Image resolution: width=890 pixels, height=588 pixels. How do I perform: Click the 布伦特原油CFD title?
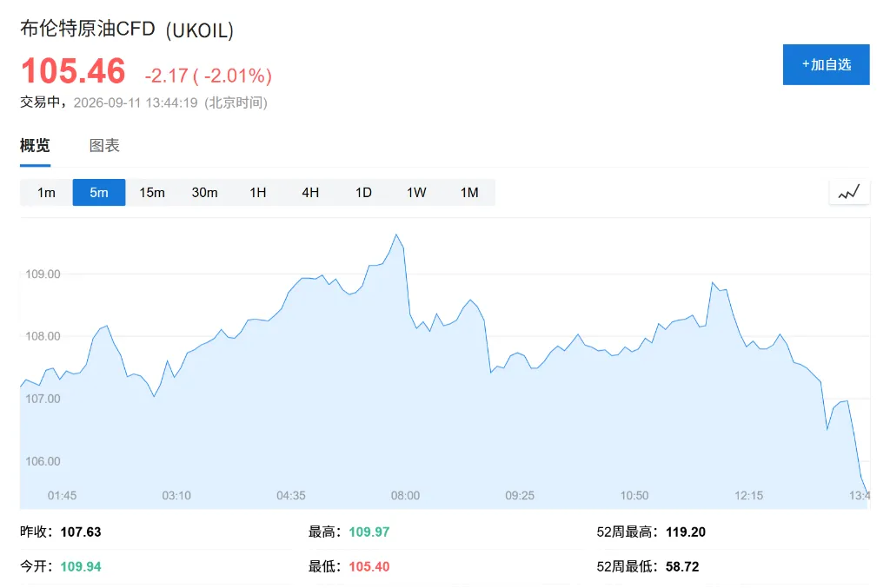(88, 29)
